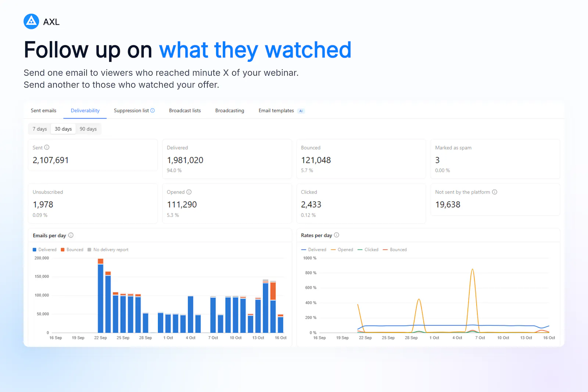This screenshot has height=392, width=588.
Task: Click the 0.12 % click rate
Action: (x=308, y=215)
